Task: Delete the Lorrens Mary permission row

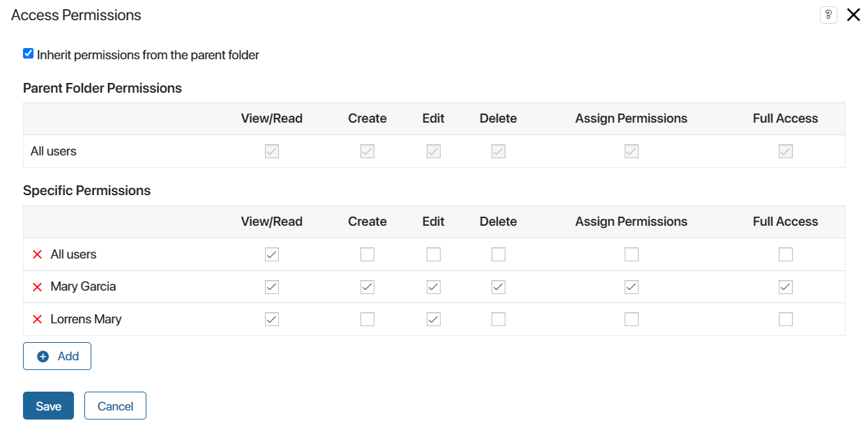Action: 38,320
